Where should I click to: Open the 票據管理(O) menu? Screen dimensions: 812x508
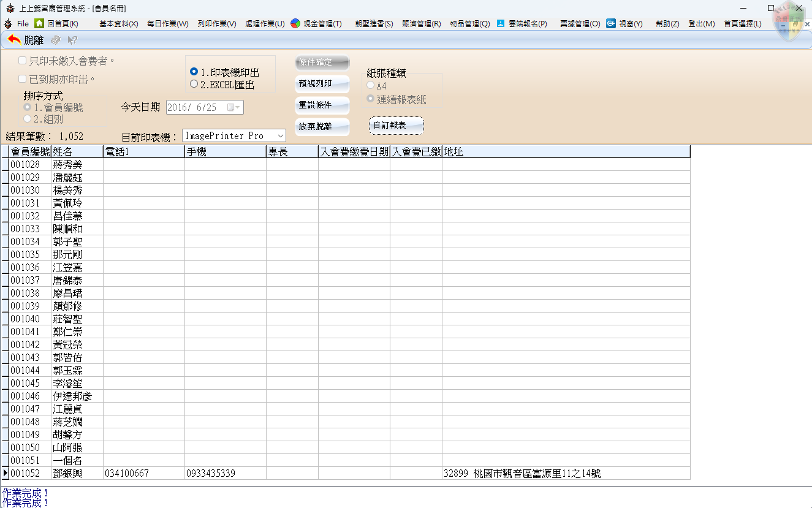tap(580, 24)
